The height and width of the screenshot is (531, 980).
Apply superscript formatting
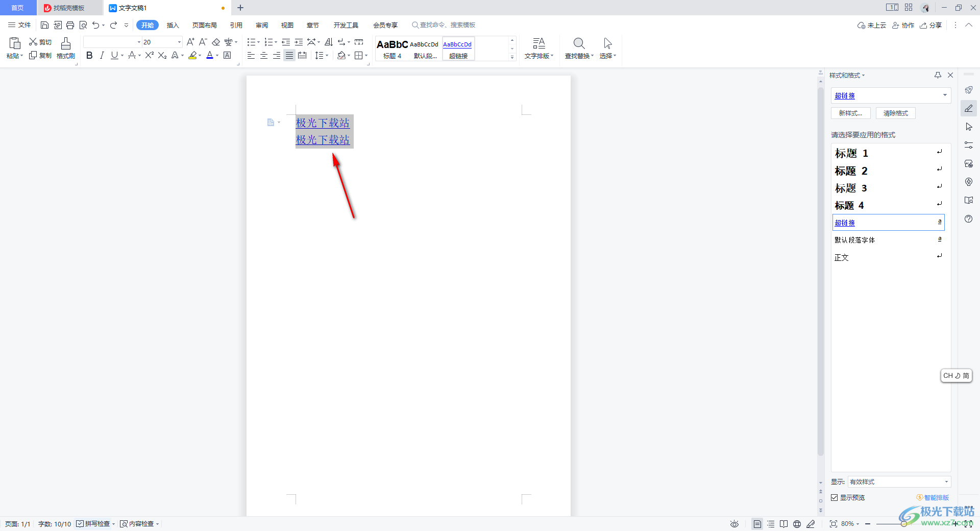(x=150, y=55)
